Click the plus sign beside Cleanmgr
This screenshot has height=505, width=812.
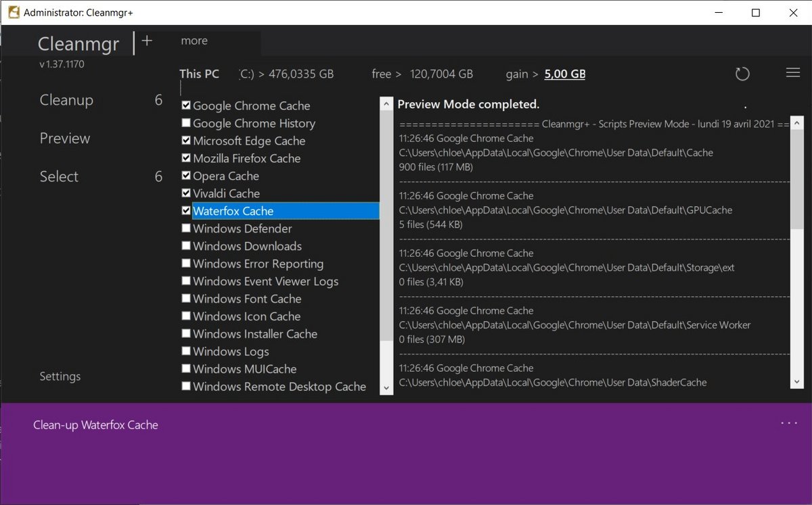click(147, 41)
